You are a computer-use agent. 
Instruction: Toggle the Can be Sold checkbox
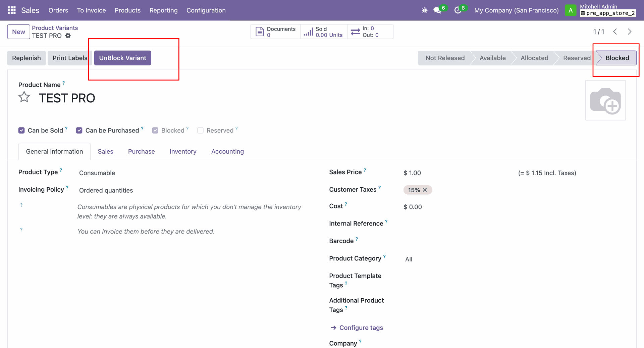pos(21,131)
